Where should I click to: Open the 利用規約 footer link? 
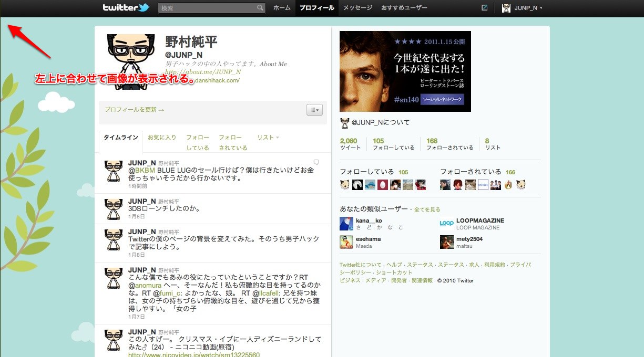[494, 265]
